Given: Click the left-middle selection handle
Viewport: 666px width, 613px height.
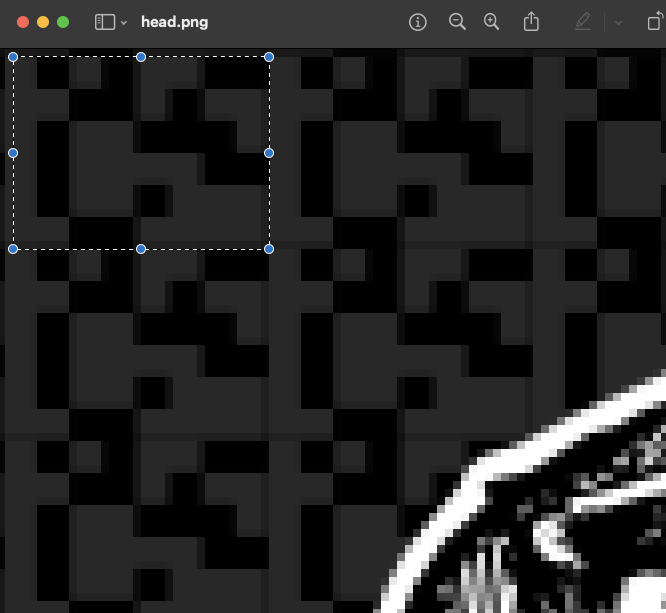Looking at the screenshot, I should [13, 153].
